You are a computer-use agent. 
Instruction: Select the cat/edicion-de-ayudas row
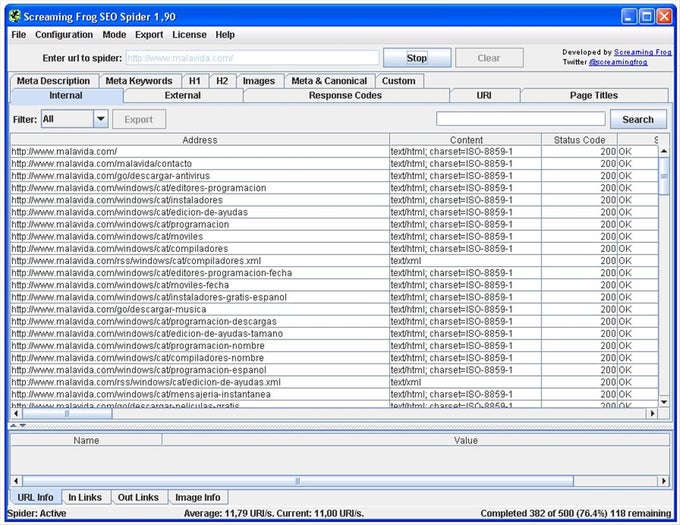(334, 212)
